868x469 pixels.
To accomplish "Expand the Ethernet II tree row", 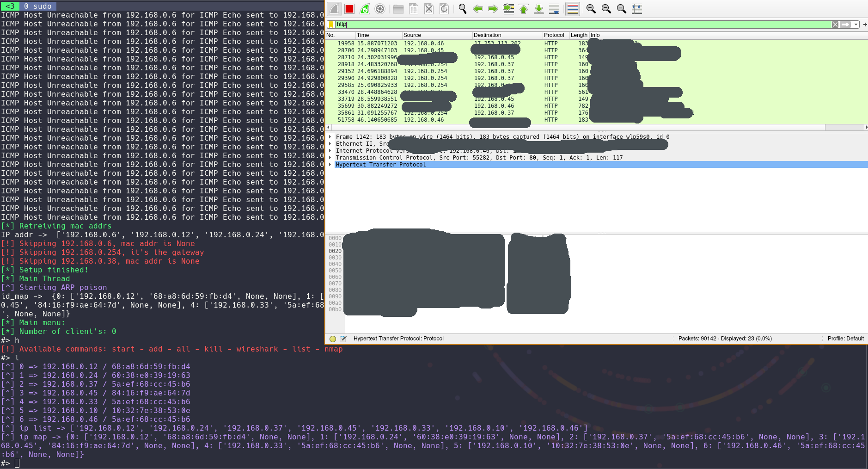I will coord(330,144).
